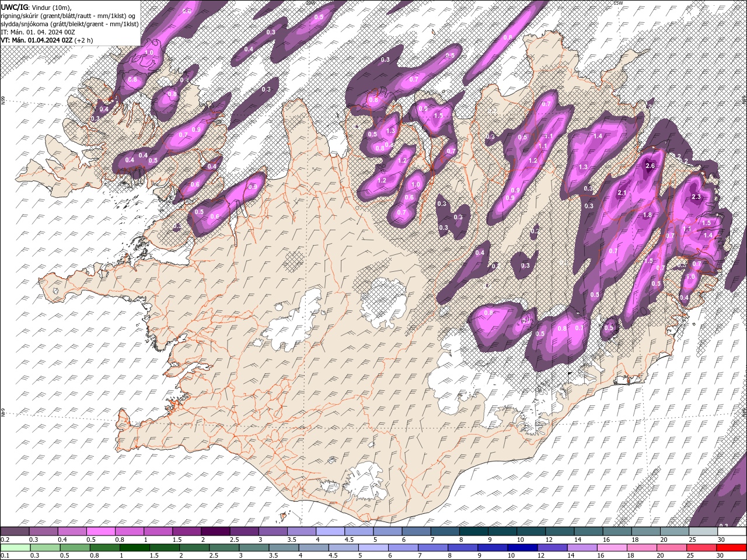
Task: Select the top-row dark teal swatch for 8–9 mm
Action: tap(474, 531)
